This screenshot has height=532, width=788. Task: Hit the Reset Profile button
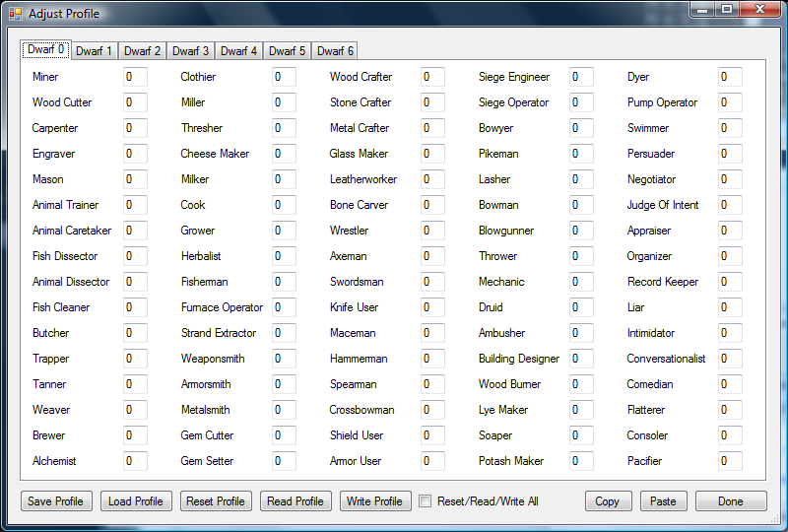(x=216, y=500)
